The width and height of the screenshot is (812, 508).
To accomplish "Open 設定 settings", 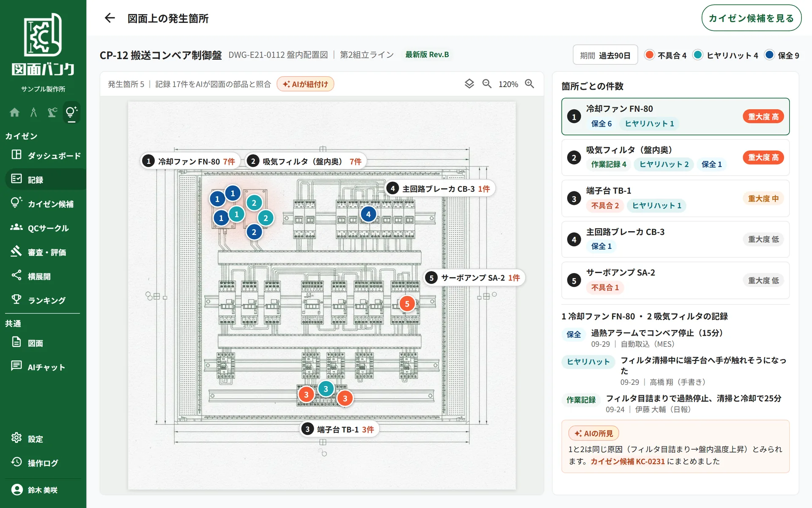I will 46,439.
